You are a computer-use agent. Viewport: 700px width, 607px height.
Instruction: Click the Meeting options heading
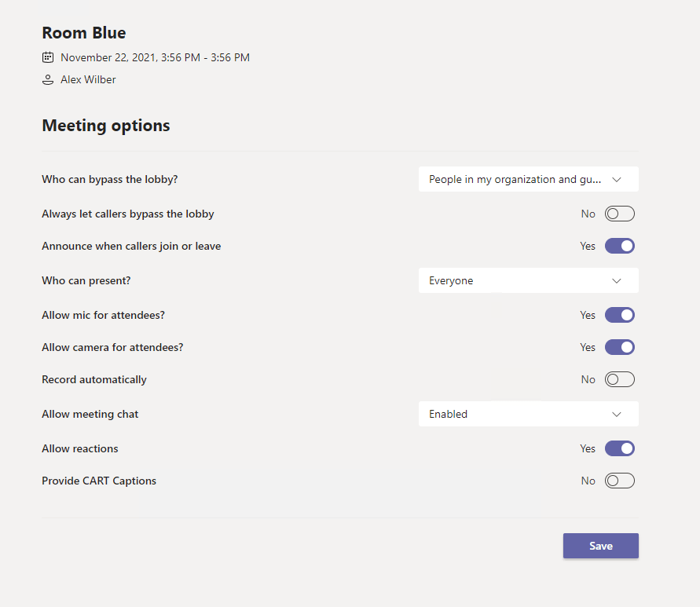tap(106, 126)
